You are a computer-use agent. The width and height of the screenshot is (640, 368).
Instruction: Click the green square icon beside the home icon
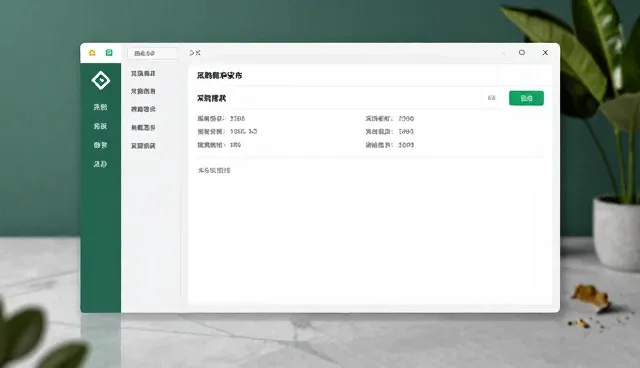(109, 53)
